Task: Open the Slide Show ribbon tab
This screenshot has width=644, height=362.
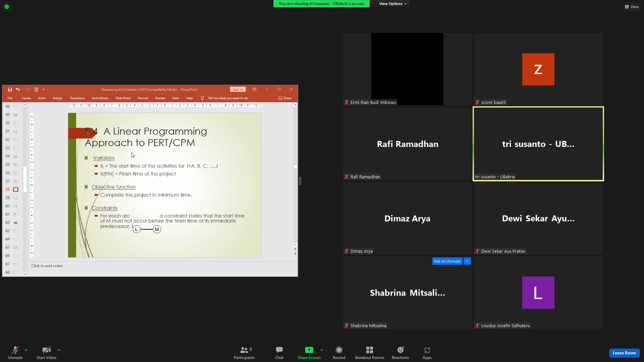Action: tap(123, 98)
